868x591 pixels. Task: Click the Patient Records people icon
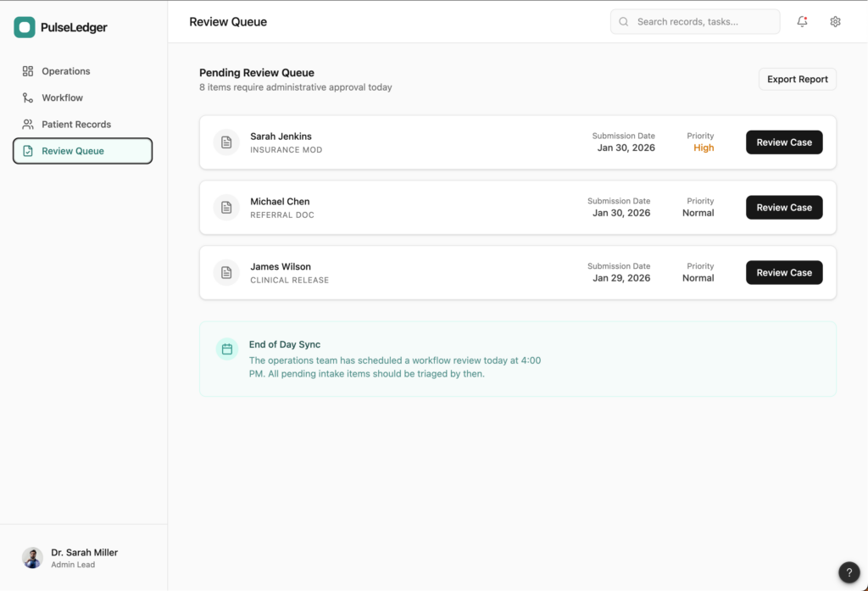(28, 124)
